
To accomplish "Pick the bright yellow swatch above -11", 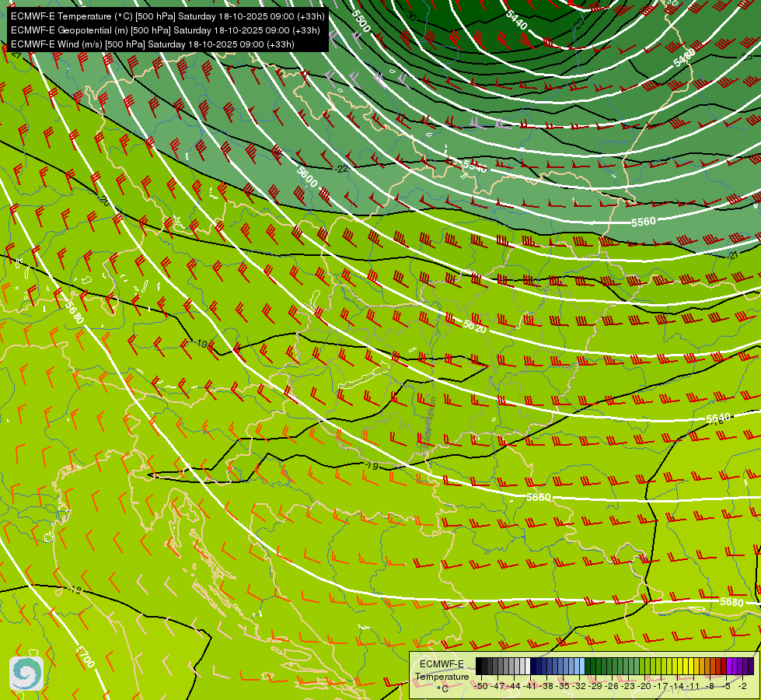I will (x=691, y=666).
